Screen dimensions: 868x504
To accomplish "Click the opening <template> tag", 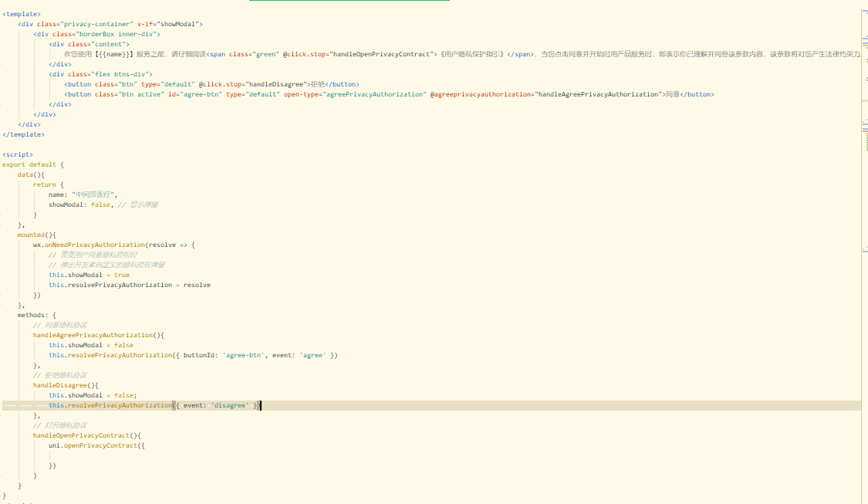I will 22,14.
